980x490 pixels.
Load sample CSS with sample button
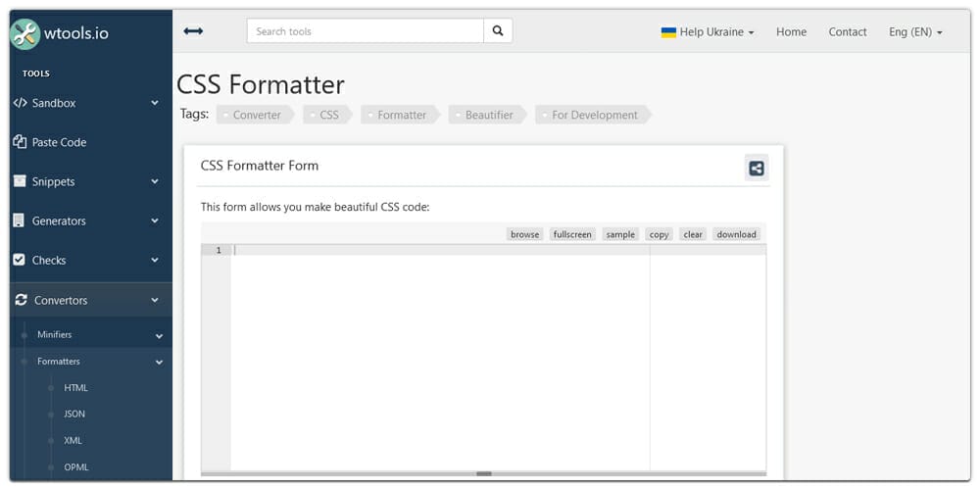click(620, 234)
